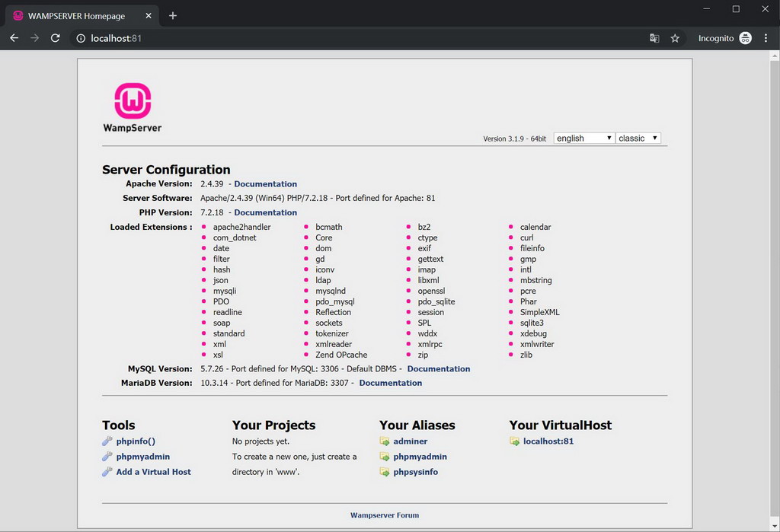Click the folder icon beside localhost:81 VirtualHost
Viewport: 780px width, 532px height.
[x=514, y=441]
